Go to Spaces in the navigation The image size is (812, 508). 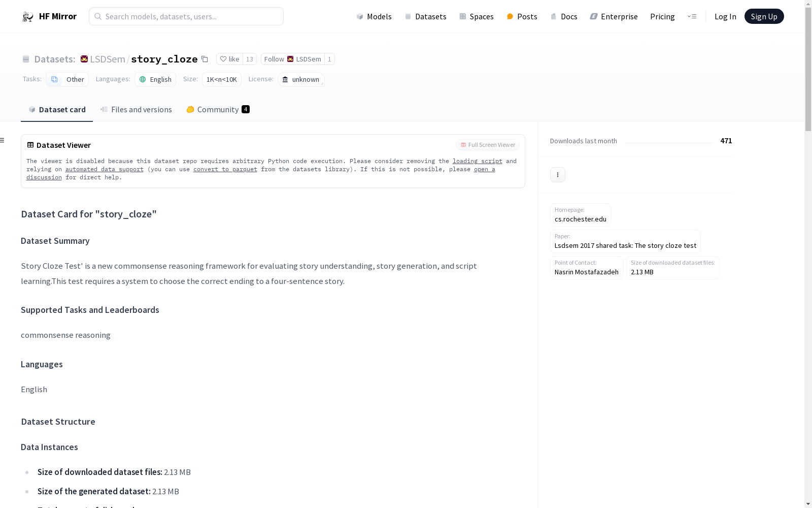coord(477,16)
